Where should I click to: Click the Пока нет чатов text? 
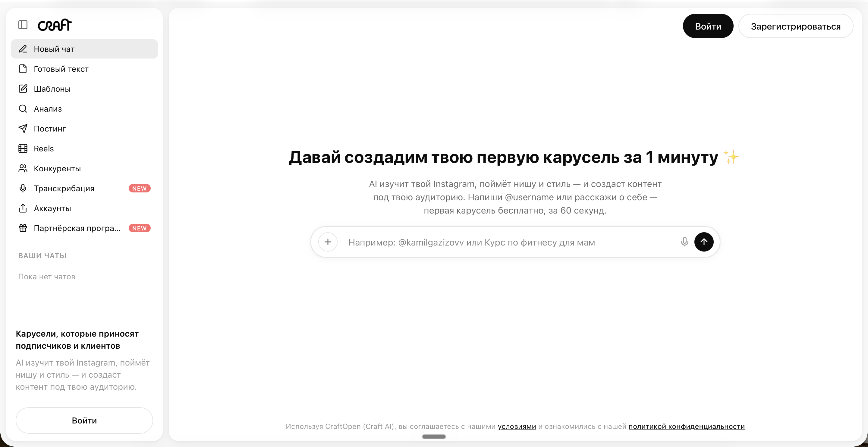47,277
